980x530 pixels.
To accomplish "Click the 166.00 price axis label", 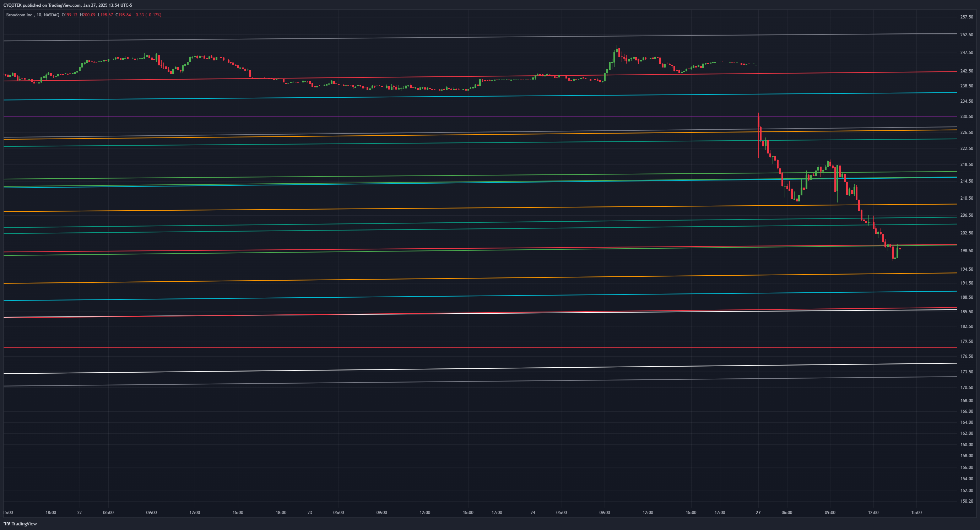I will (967, 411).
